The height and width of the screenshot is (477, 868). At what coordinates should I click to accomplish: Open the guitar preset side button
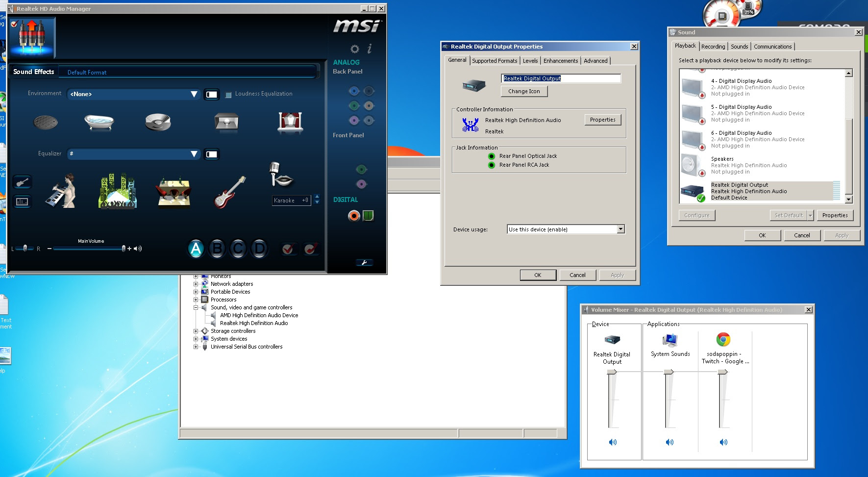click(23, 182)
